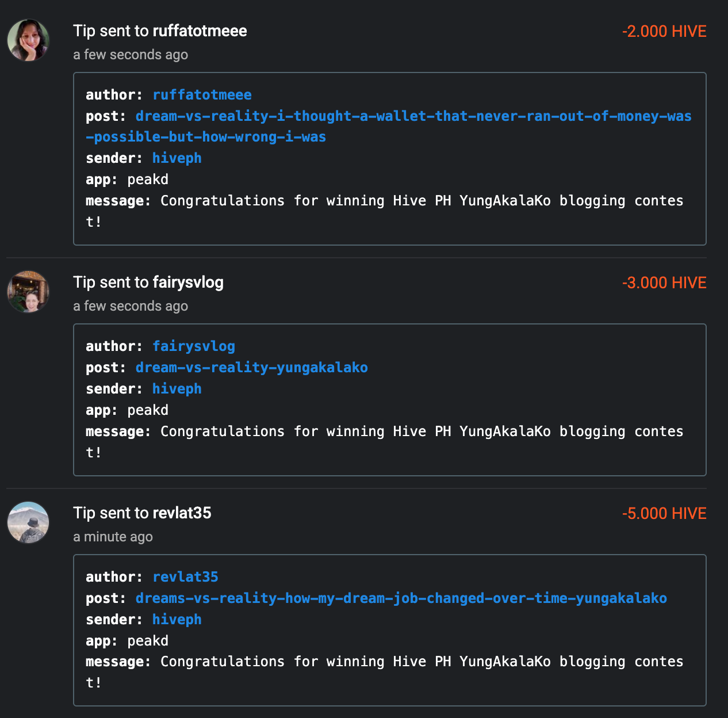The image size is (728, 718).
Task: Open ruffatotmeee author link in memo
Action: 202,95
